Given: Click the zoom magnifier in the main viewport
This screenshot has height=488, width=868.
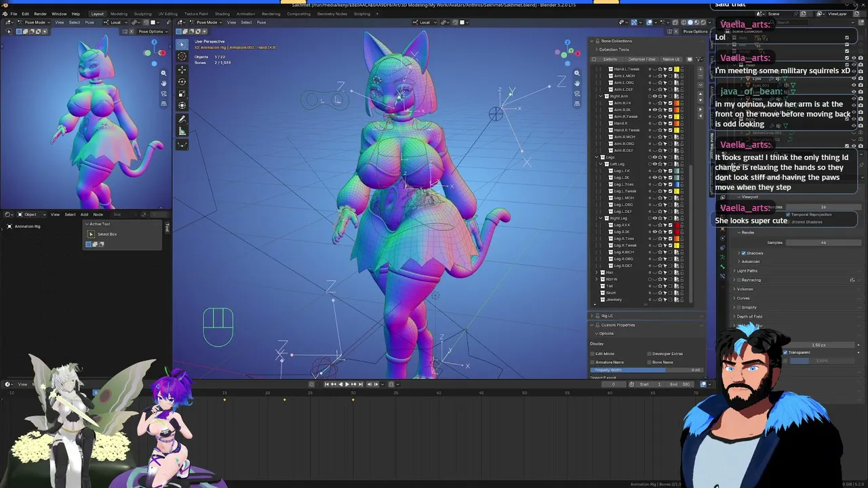Looking at the screenshot, I should [576, 73].
